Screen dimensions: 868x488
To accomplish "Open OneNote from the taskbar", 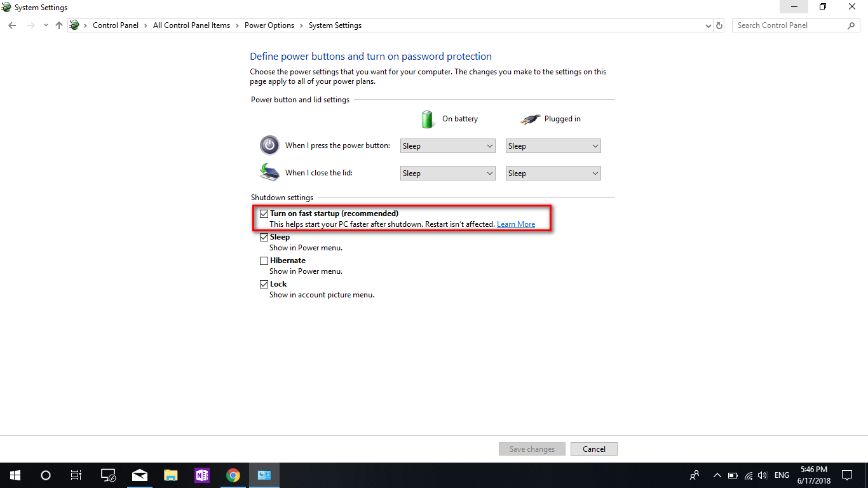I will (x=201, y=475).
